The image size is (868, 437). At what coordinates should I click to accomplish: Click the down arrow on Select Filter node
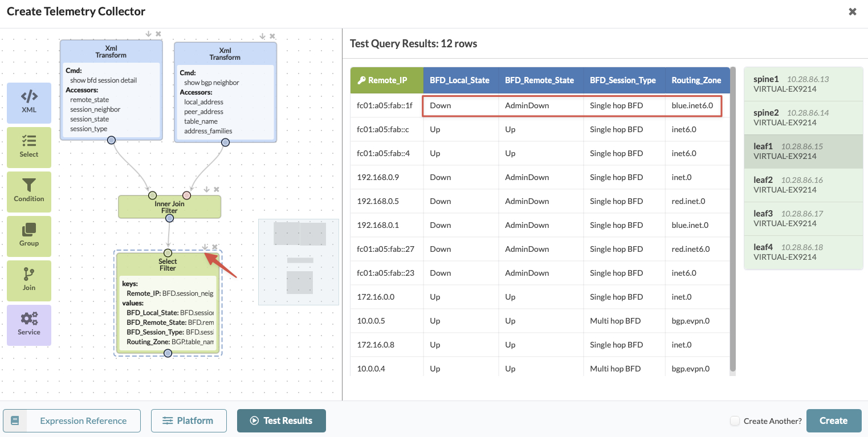[x=205, y=247]
